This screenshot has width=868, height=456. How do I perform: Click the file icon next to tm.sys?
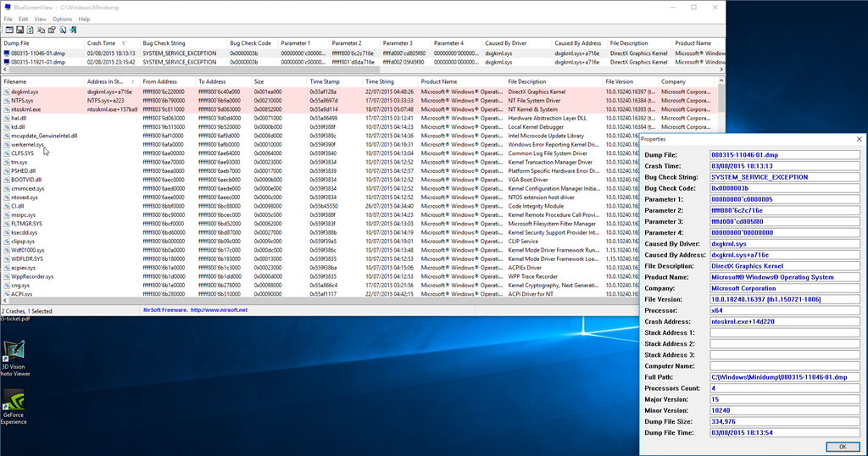pyautogui.click(x=7, y=162)
